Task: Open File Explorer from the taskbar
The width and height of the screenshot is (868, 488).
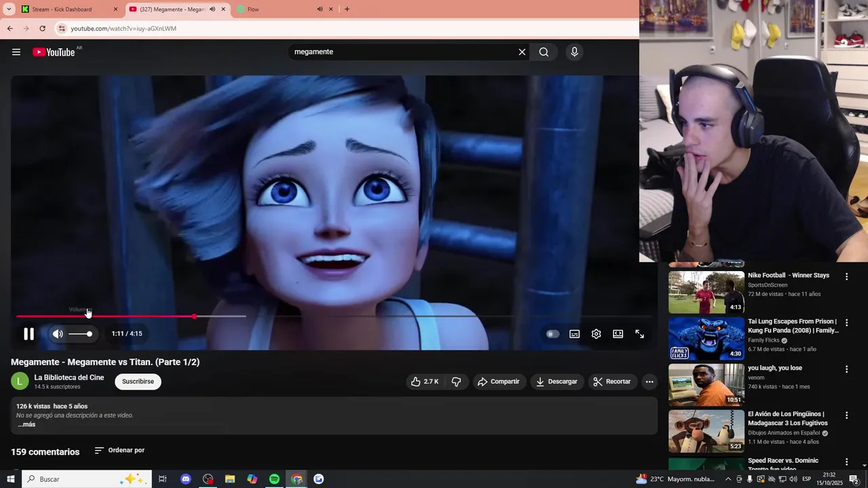Action: 230,479
